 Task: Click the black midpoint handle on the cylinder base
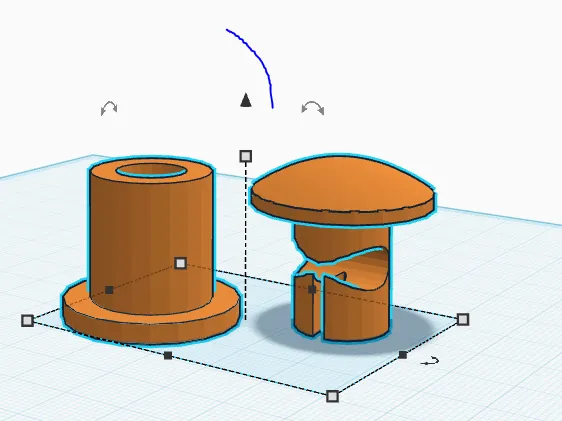pos(109,290)
